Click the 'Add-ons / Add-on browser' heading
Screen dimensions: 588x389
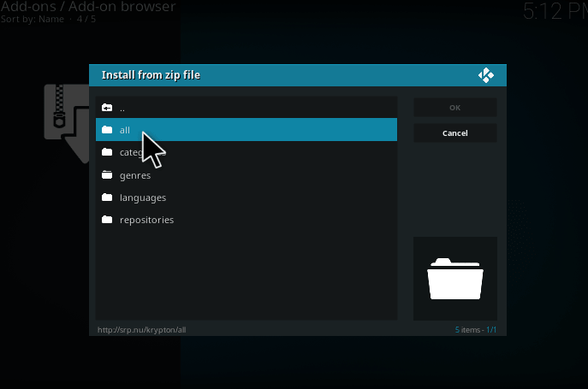88,6
